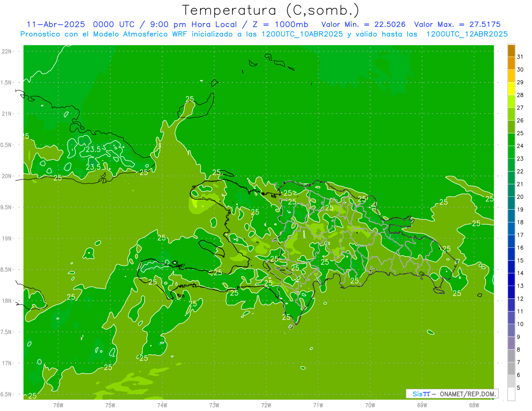The height and width of the screenshot is (411, 532).
Task: Pick the purple swatch between 8 and 9
Action: (511, 343)
